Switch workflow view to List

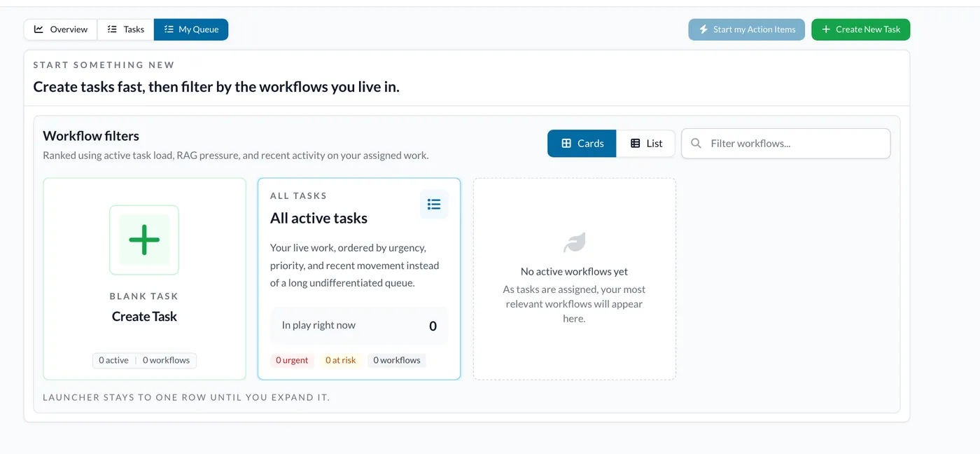(x=645, y=143)
